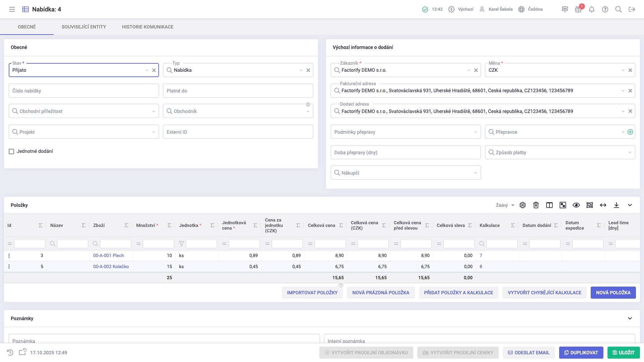Open the hamburger main menu
This screenshot has width=644, height=362.
pyautogui.click(x=12, y=9)
